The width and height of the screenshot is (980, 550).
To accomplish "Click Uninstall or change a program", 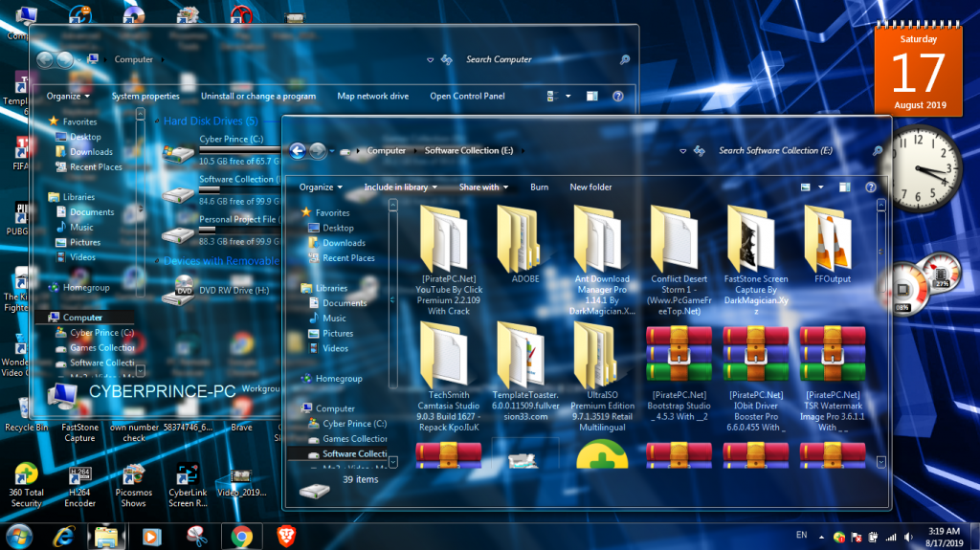I will click(x=258, y=97).
